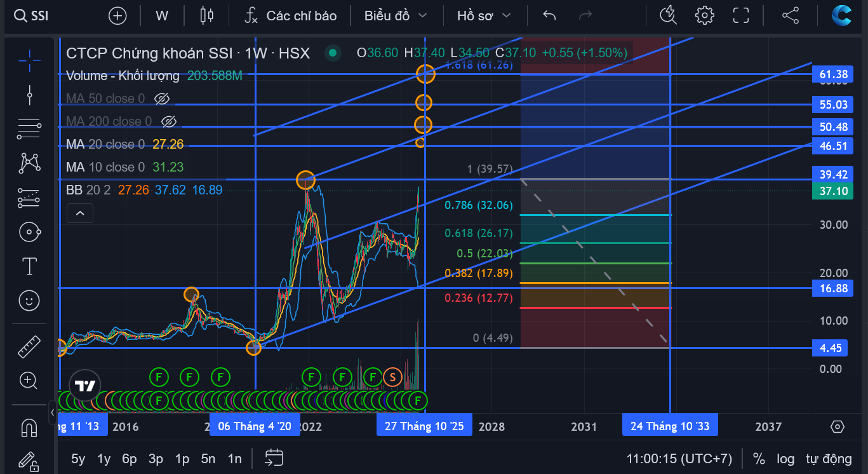
Task: Toggle percent scale
Action: point(759,459)
